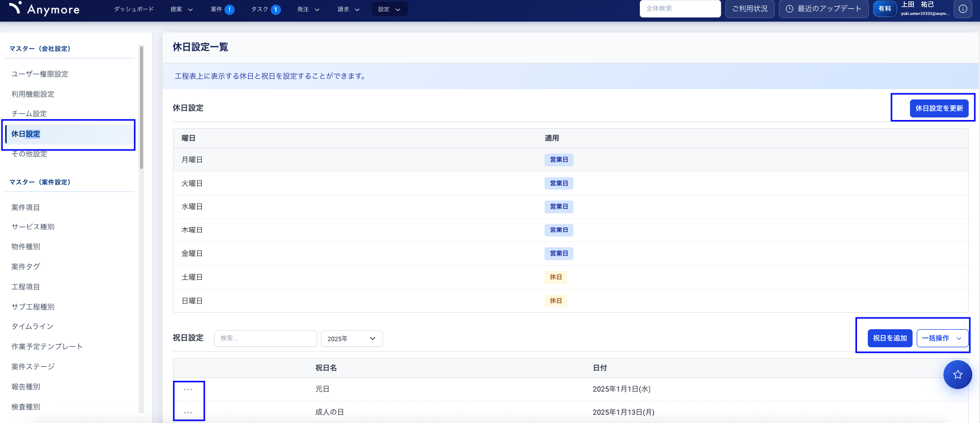Viewport: 980px width, 423px height.
Task: Open the info icon in the header
Action: [x=962, y=9]
